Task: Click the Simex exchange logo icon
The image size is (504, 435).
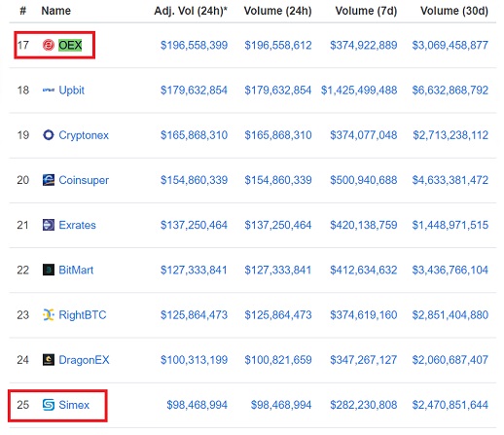Action: pyautogui.click(x=49, y=405)
